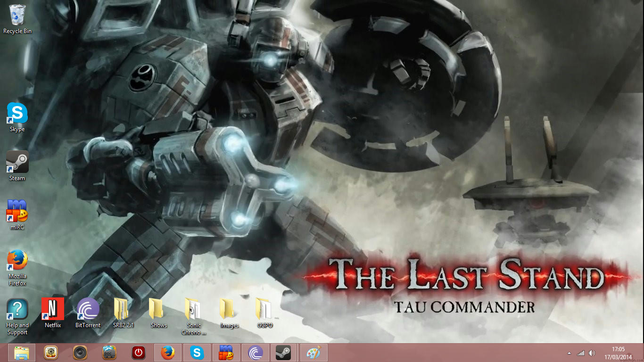Select the mIRC desktop shortcut
Image resolution: width=644 pixels, height=362 pixels.
point(17,215)
